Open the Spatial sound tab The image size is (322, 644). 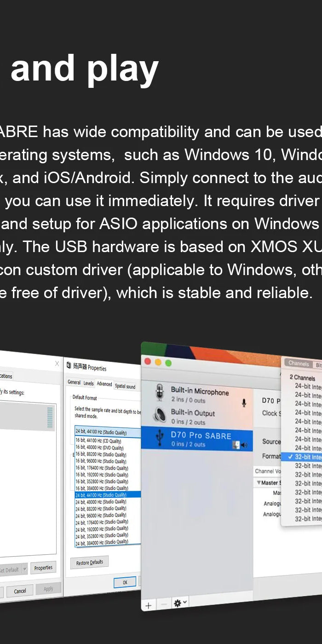125,386
